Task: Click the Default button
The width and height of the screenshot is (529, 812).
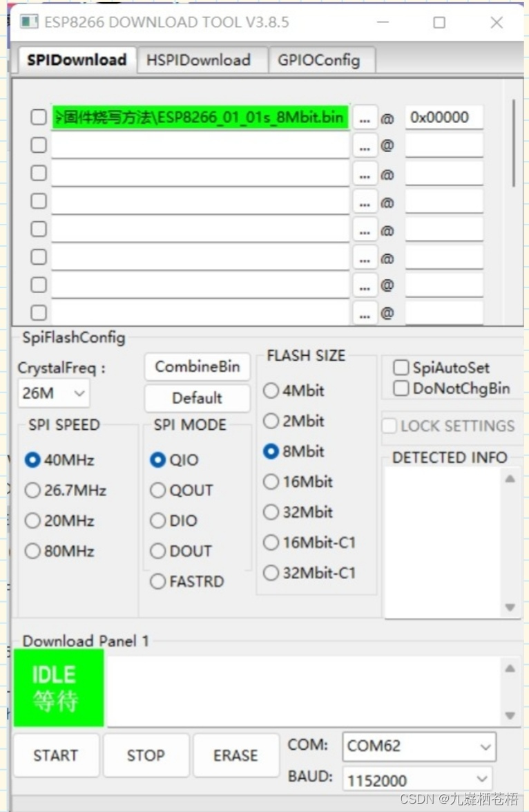Action: tap(198, 398)
